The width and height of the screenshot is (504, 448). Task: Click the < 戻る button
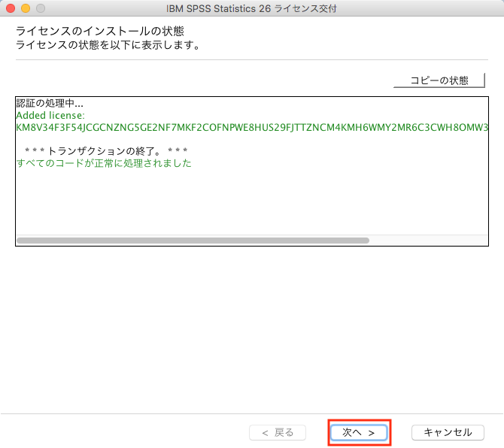(x=278, y=432)
